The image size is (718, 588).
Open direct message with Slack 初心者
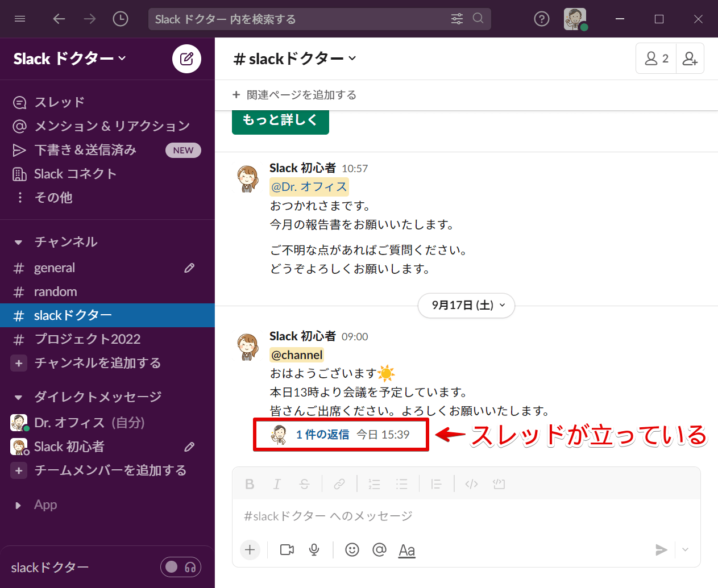click(x=107, y=447)
